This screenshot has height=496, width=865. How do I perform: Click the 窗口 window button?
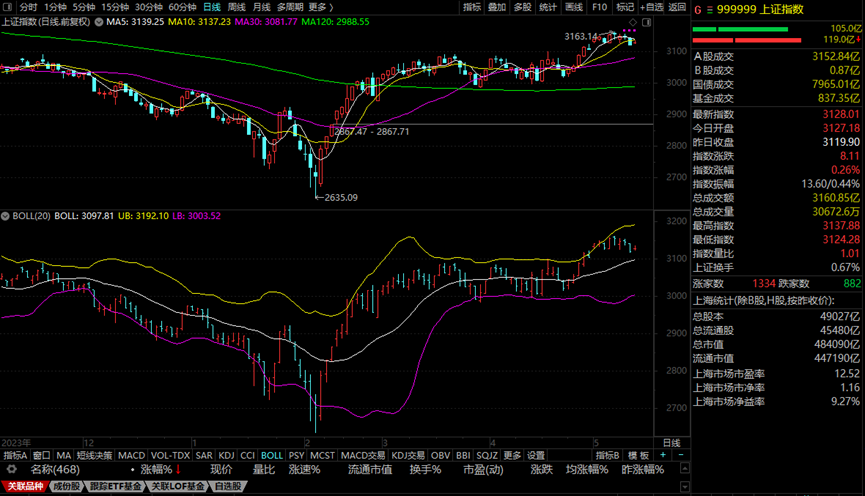click(41, 455)
